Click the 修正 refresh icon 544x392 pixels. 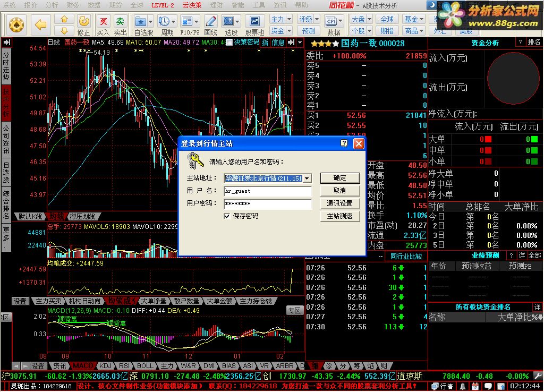pos(83,21)
